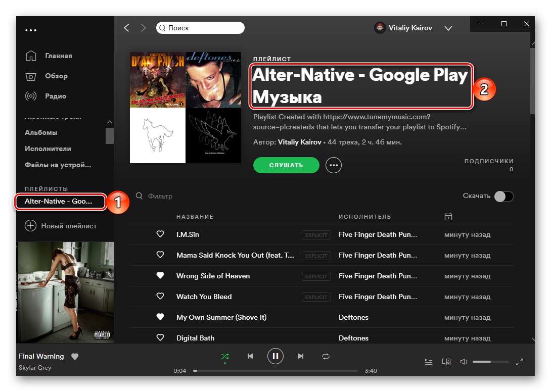Click the Радио broadcast icon

tap(30, 96)
